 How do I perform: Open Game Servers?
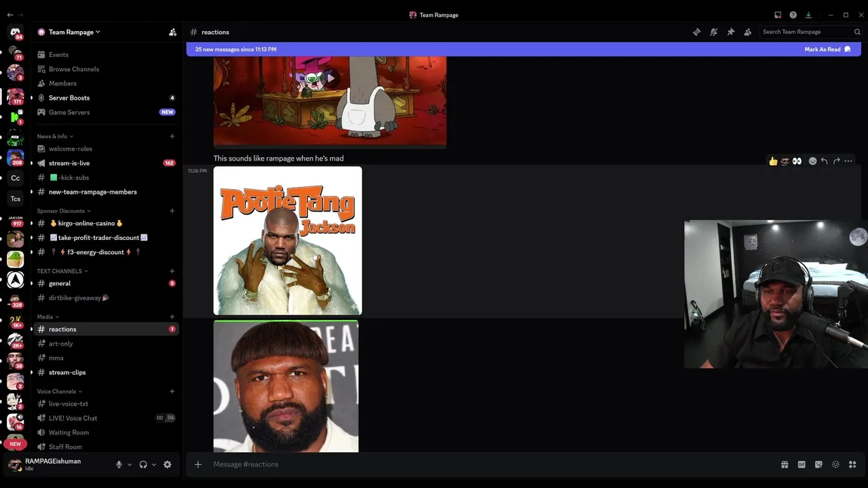tap(105, 113)
